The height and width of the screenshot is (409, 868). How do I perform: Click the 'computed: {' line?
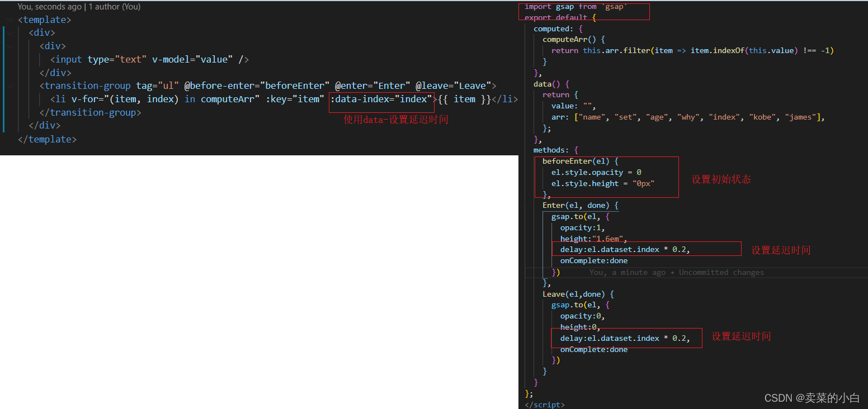click(x=558, y=28)
